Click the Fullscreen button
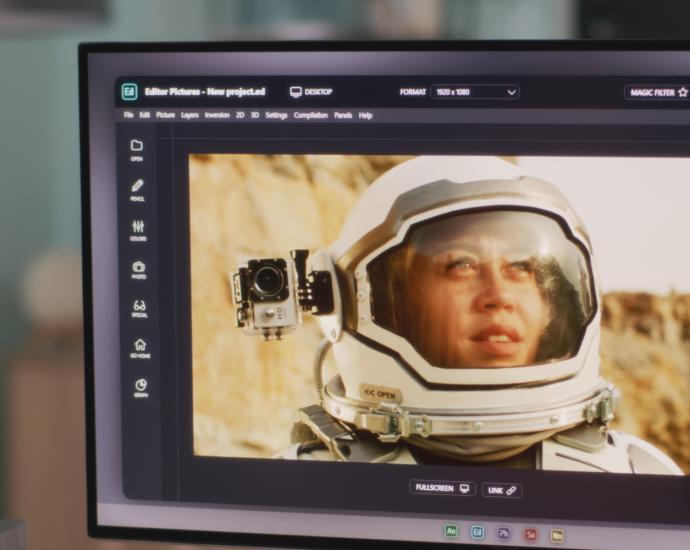This screenshot has height=550, width=690. (x=442, y=488)
